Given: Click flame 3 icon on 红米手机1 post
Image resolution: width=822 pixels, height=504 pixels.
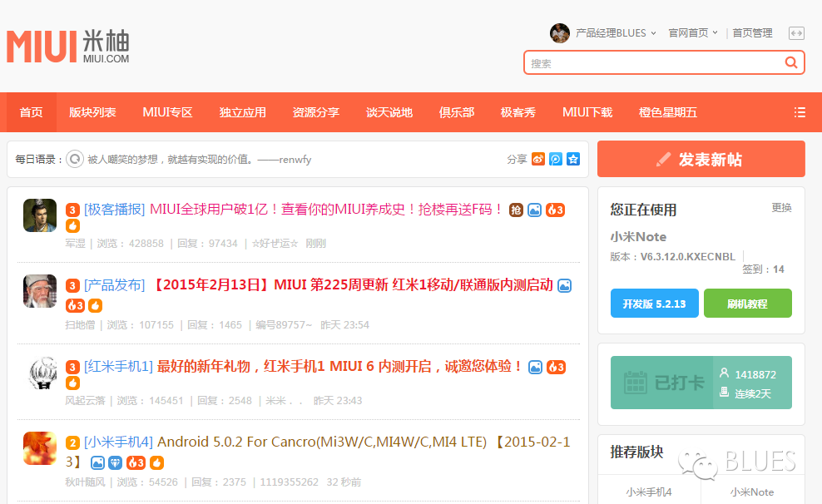Looking at the screenshot, I should click(x=557, y=368).
